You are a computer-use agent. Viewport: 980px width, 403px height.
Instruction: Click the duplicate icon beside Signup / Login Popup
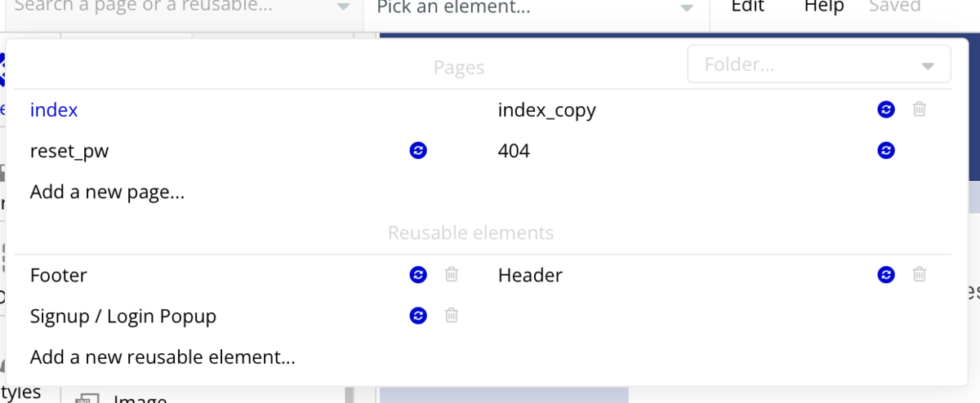418,316
